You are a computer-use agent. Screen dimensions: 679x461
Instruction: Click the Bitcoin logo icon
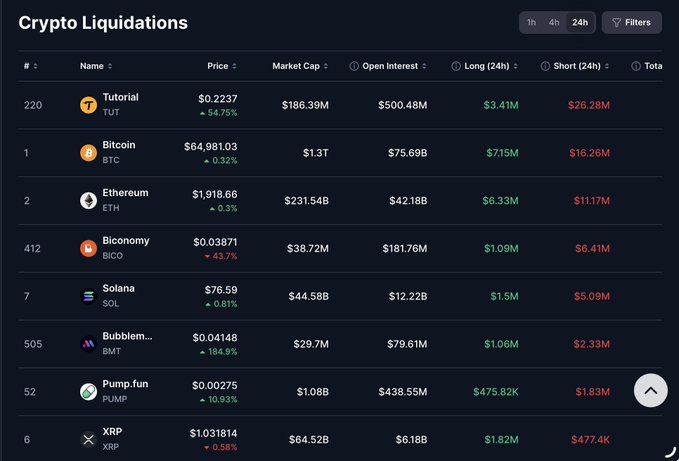[88, 153]
